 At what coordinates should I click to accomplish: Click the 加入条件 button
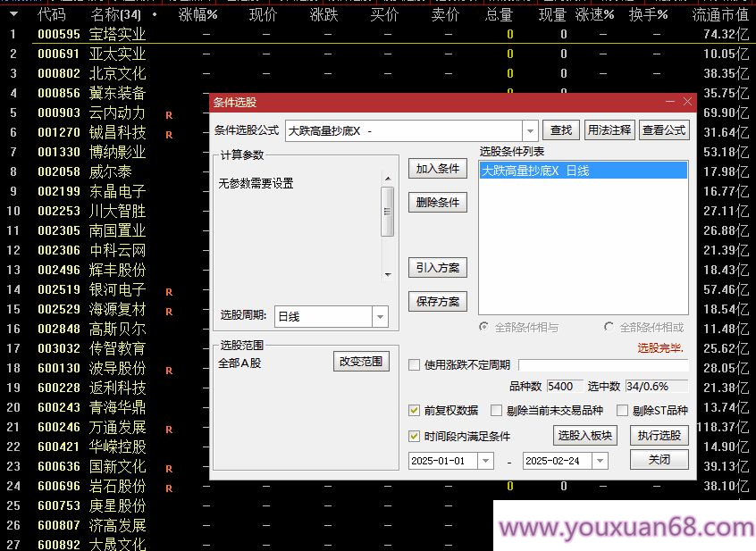click(x=437, y=169)
